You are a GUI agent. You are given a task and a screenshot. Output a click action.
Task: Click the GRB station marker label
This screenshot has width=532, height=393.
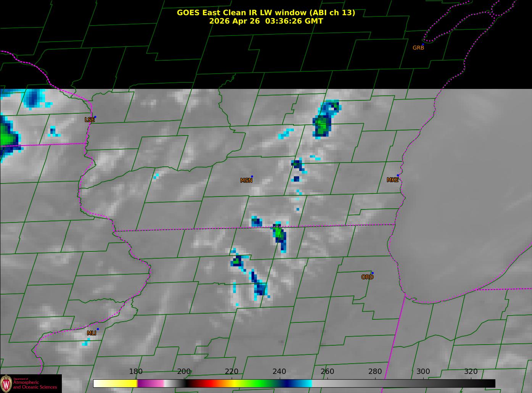(x=418, y=48)
